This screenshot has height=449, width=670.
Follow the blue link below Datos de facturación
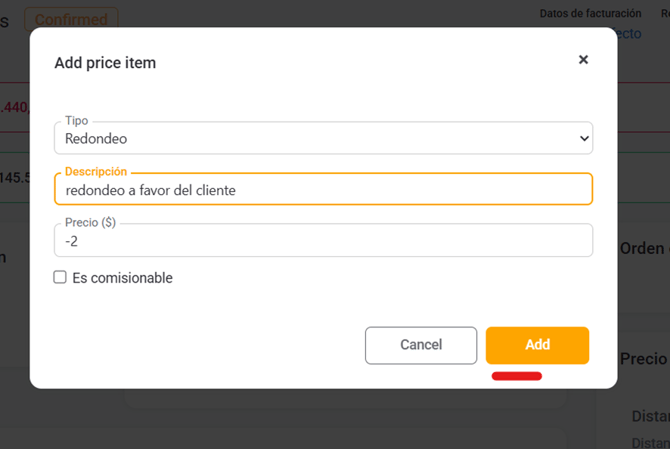pyautogui.click(x=628, y=34)
